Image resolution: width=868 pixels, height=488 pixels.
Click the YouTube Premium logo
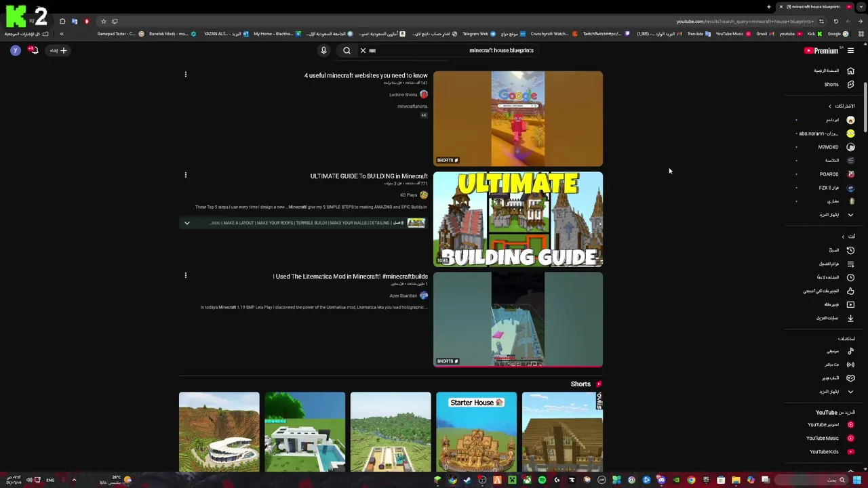tap(822, 50)
